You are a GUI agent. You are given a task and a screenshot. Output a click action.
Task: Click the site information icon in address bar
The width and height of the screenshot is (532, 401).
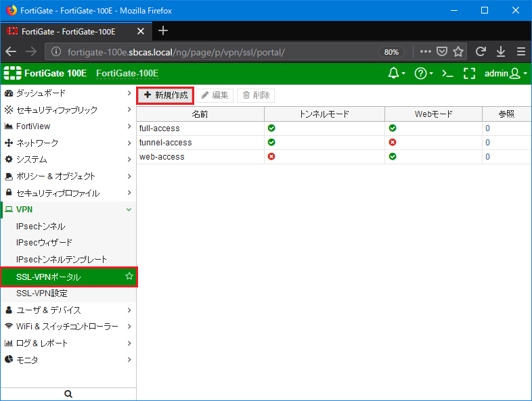coord(56,51)
